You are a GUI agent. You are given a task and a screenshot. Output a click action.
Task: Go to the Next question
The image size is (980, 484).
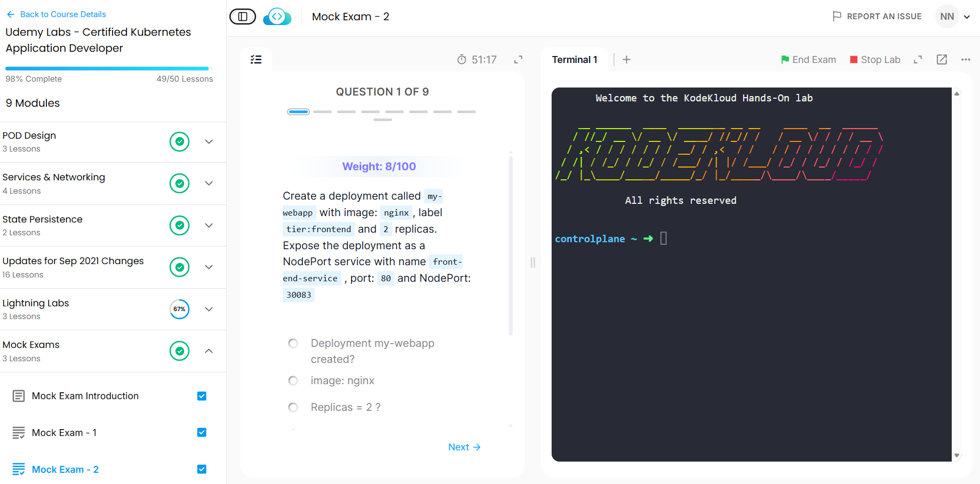point(464,447)
